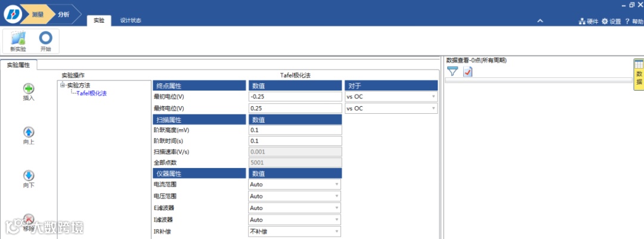Open 最终电位 vs OC reference dropdown
Viewport: 644px width, 239px height.
(391, 108)
